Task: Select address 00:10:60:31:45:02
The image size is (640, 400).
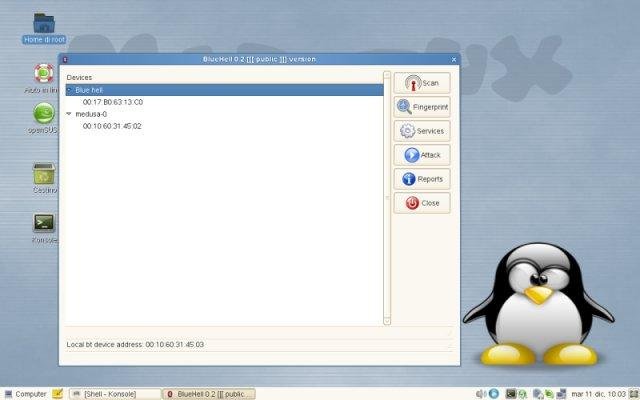Action: 112,126
